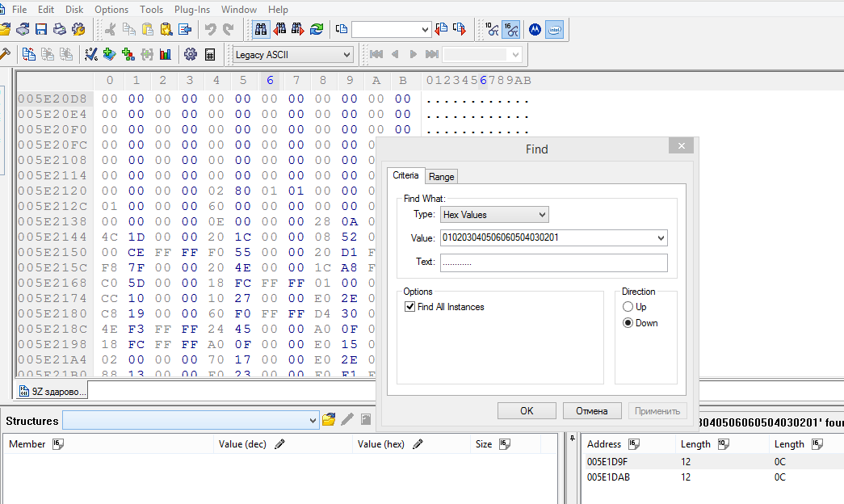Select the Up direction radio button

click(x=628, y=307)
